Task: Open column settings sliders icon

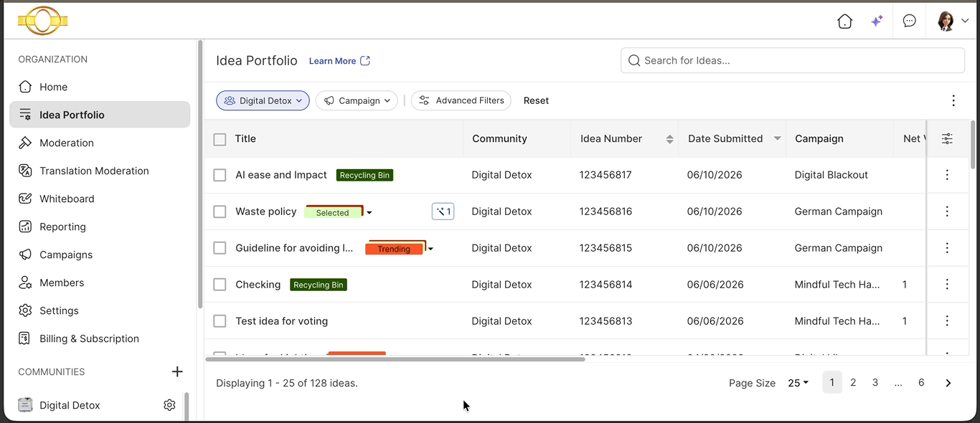Action: click(x=947, y=139)
